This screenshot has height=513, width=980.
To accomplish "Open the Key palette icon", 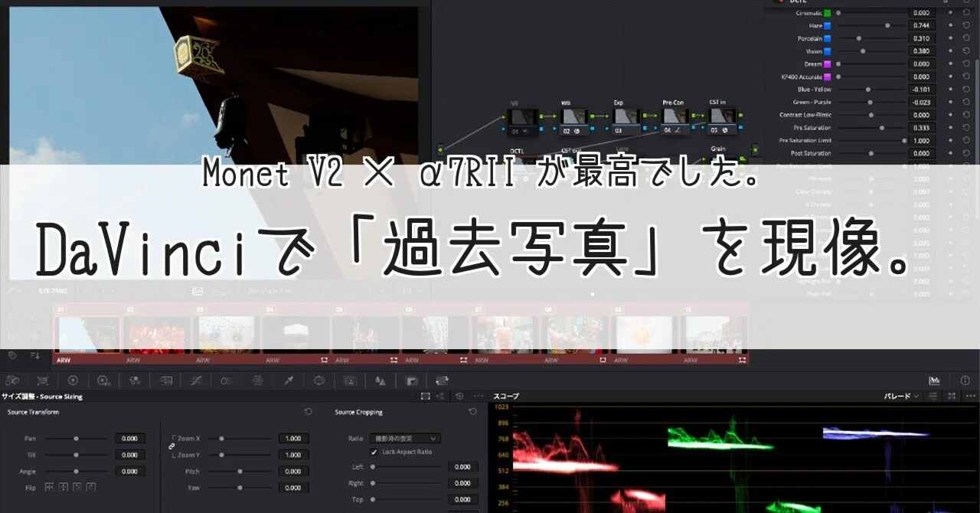I will point(411,380).
